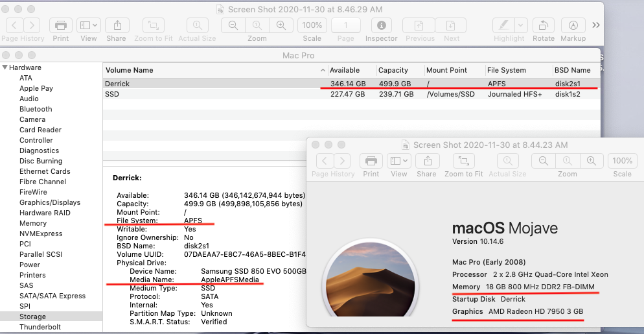Click the Rotate icon in toolbar

[543, 25]
